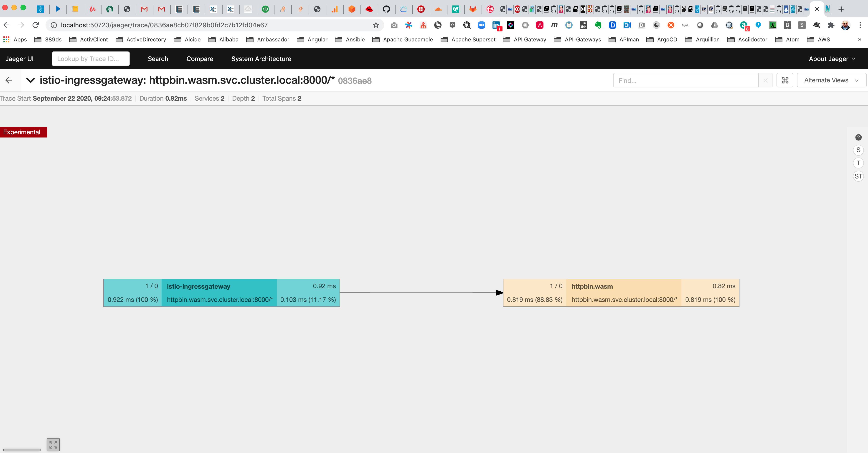Image resolution: width=868 pixels, height=453 pixels.
Task: Open System Architecture menu item
Action: pos(261,59)
